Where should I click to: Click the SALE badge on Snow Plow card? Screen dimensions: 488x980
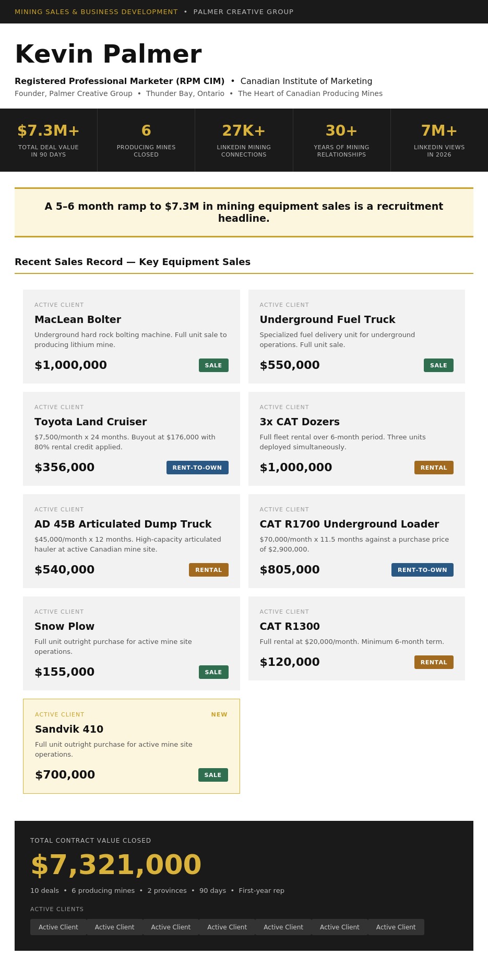tap(213, 672)
